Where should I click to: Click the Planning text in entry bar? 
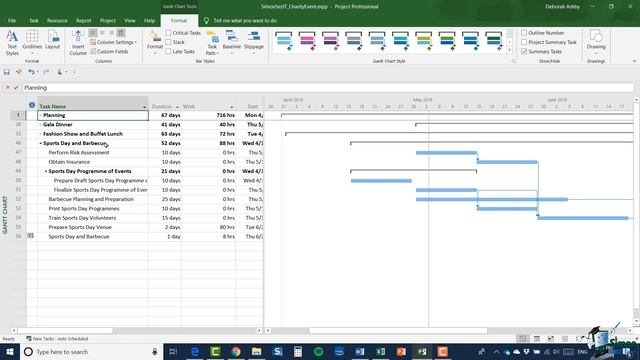pyautogui.click(x=36, y=88)
